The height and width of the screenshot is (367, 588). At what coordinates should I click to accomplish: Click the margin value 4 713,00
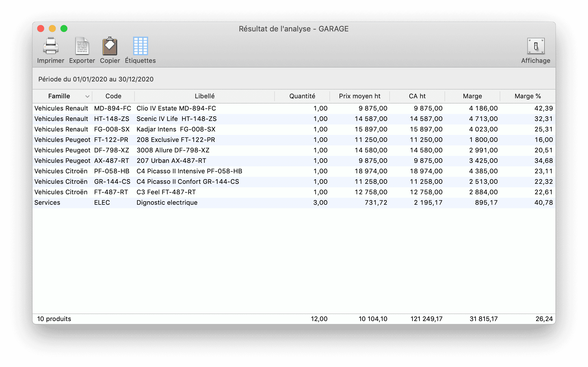pos(483,119)
